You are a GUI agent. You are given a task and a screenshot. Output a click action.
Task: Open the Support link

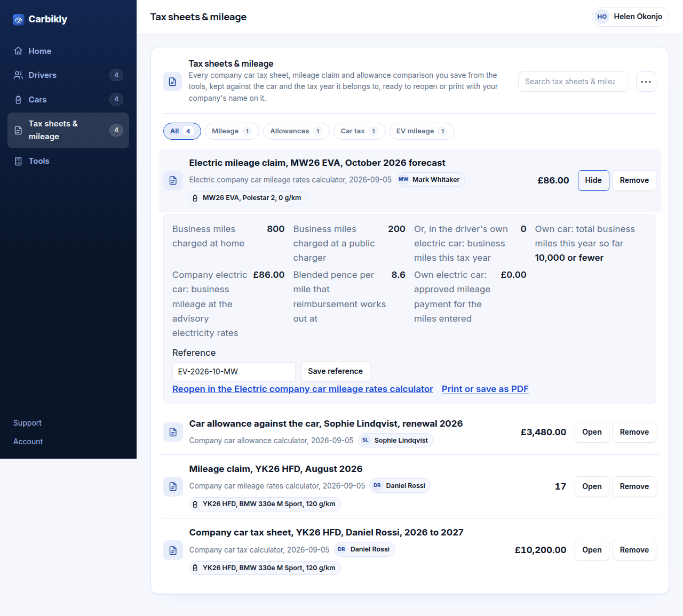pos(27,423)
